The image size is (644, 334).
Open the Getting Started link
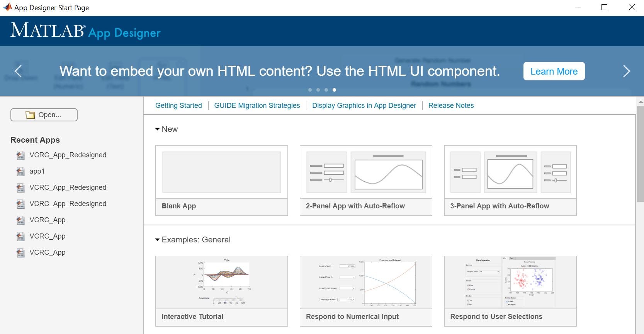pyautogui.click(x=178, y=106)
